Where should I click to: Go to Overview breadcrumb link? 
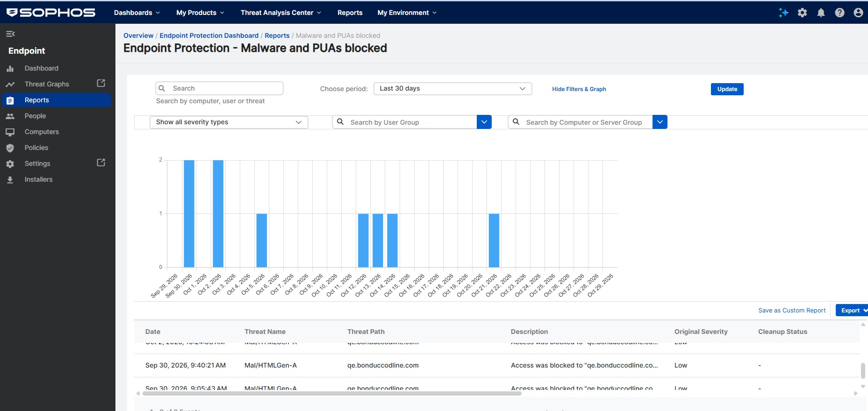point(138,35)
